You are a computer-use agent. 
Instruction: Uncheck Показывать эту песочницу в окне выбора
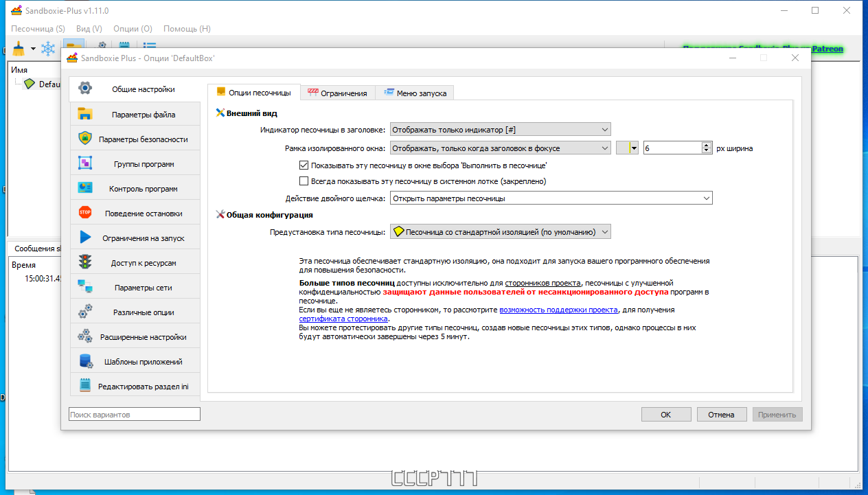(304, 165)
